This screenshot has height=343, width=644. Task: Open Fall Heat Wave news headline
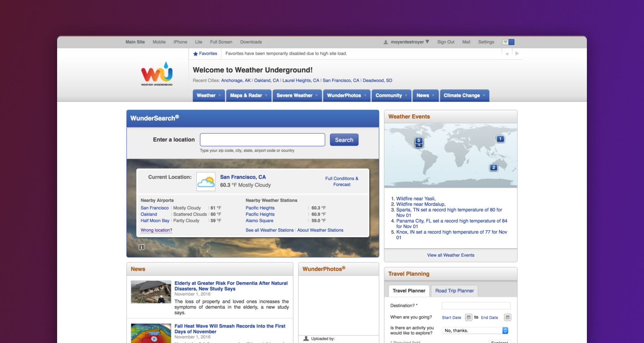coord(230,329)
